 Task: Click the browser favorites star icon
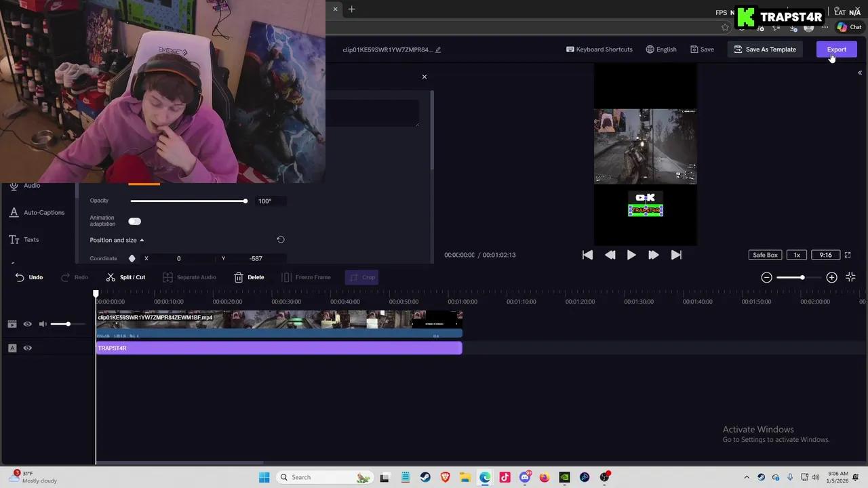(725, 27)
